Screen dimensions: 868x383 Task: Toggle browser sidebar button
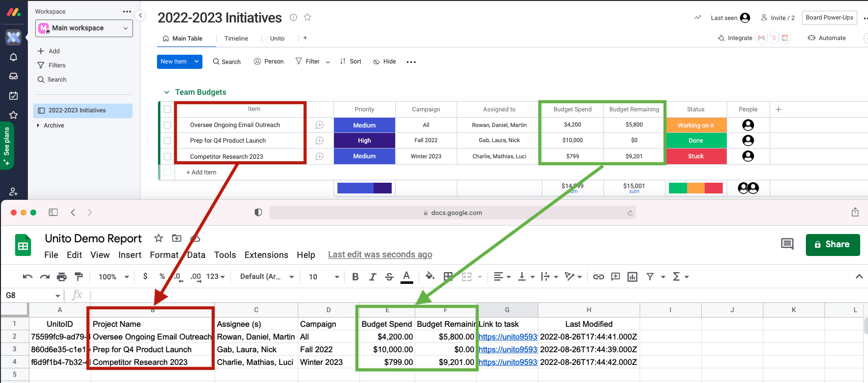[x=53, y=213]
